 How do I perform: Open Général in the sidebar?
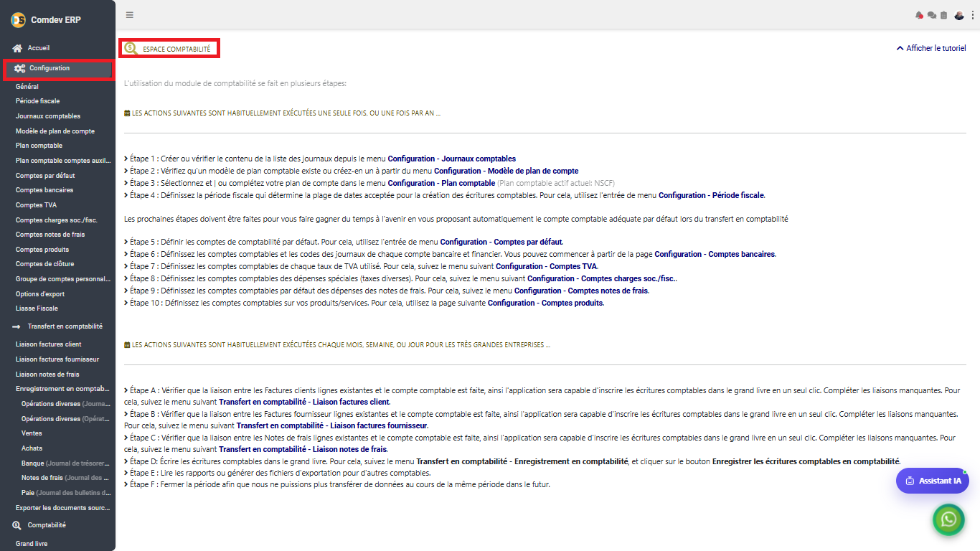(27, 87)
